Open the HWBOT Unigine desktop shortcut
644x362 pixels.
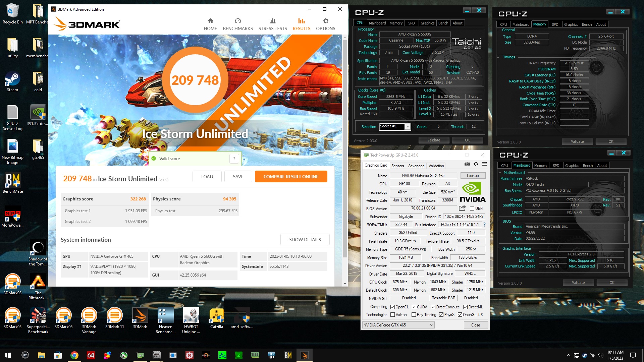click(191, 320)
